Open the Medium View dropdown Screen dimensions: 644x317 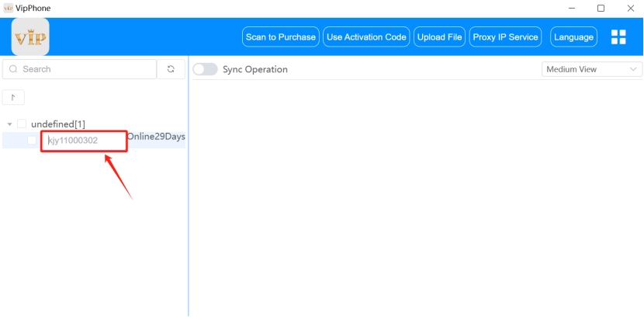591,69
